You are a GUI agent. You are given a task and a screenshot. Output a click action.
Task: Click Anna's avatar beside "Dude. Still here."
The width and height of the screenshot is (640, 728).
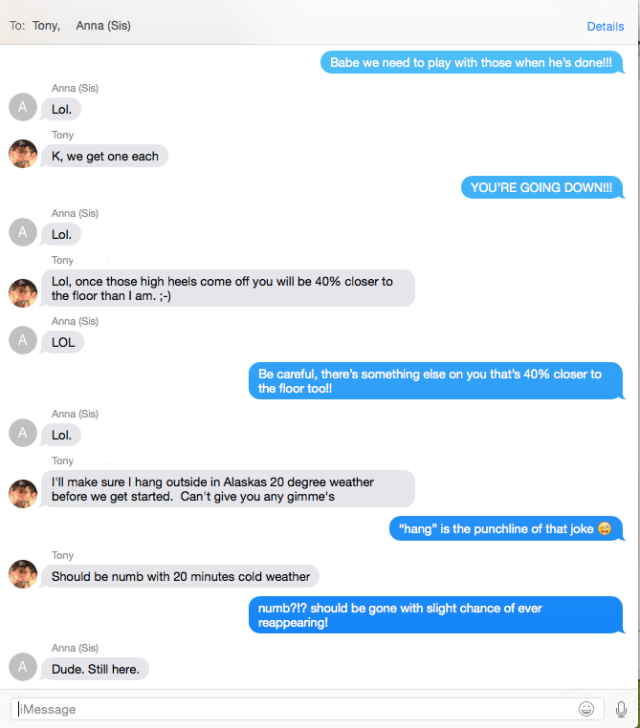23,667
